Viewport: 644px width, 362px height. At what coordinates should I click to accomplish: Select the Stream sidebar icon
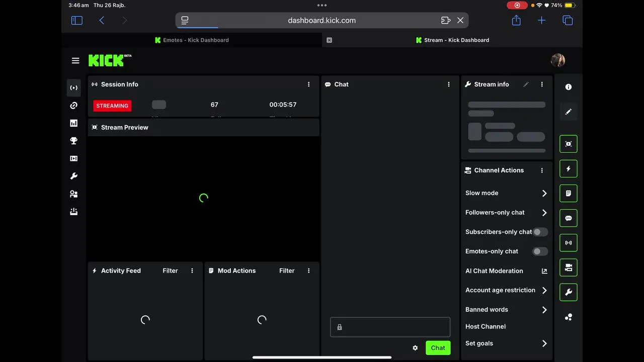73,88
